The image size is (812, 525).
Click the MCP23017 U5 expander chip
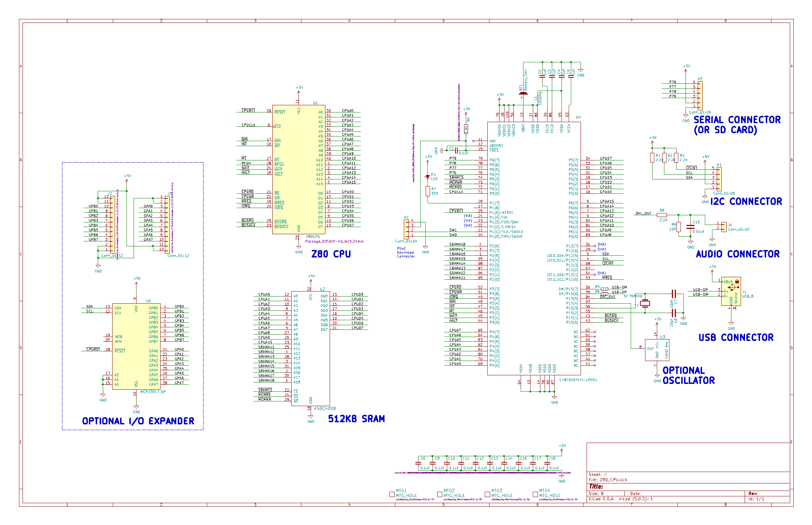tap(136, 347)
